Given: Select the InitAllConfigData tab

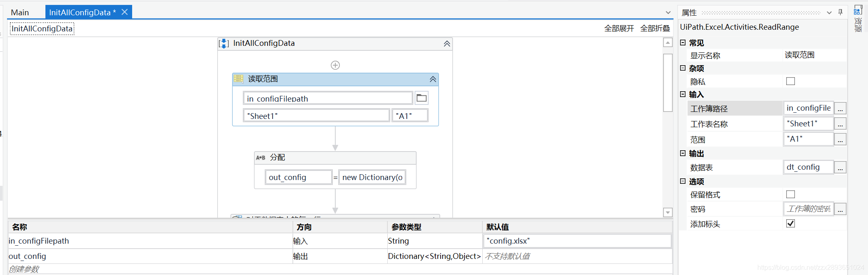Looking at the screenshot, I should point(82,12).
